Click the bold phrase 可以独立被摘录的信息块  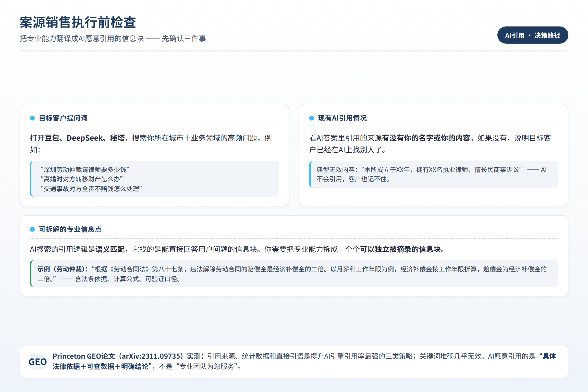400,249
